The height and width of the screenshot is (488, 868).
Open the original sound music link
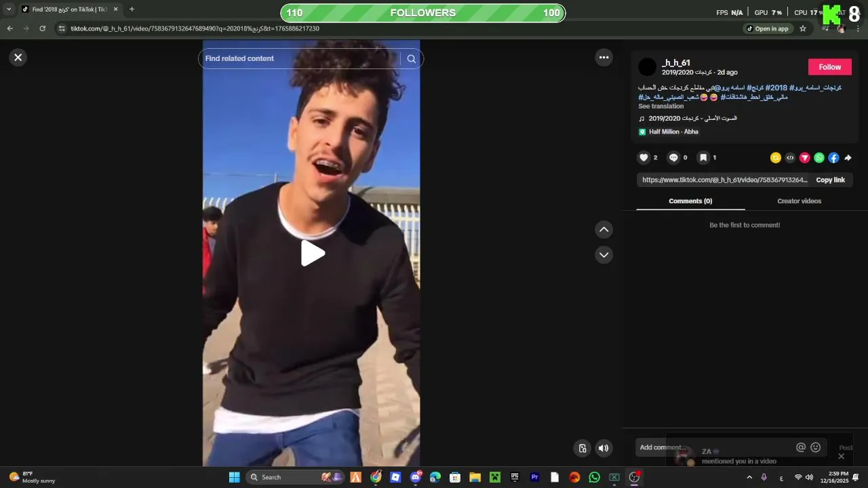tap(692, 119)
